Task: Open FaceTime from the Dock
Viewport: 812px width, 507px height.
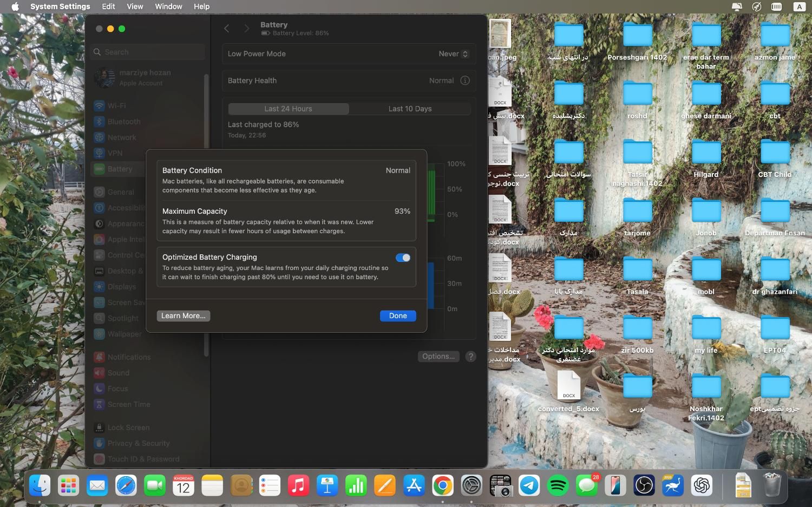Action: click(x=154, y=485)
